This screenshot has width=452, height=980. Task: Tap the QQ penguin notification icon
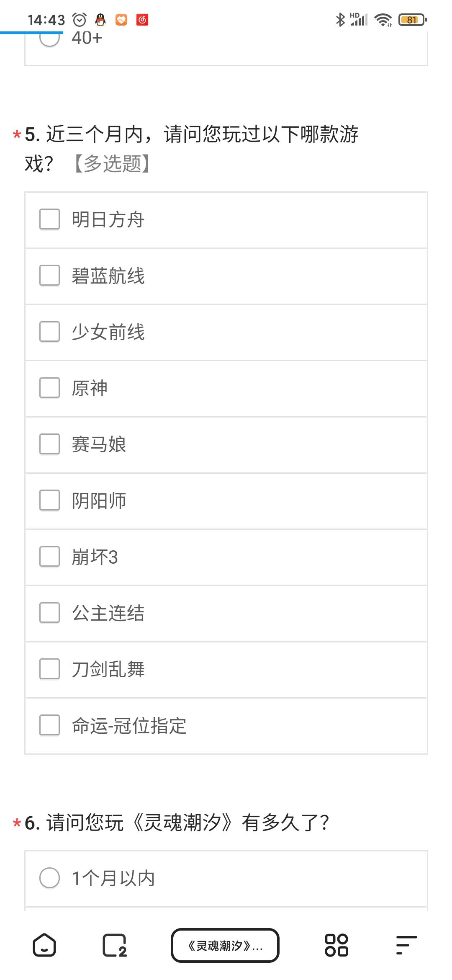click(x=100, y=20)
